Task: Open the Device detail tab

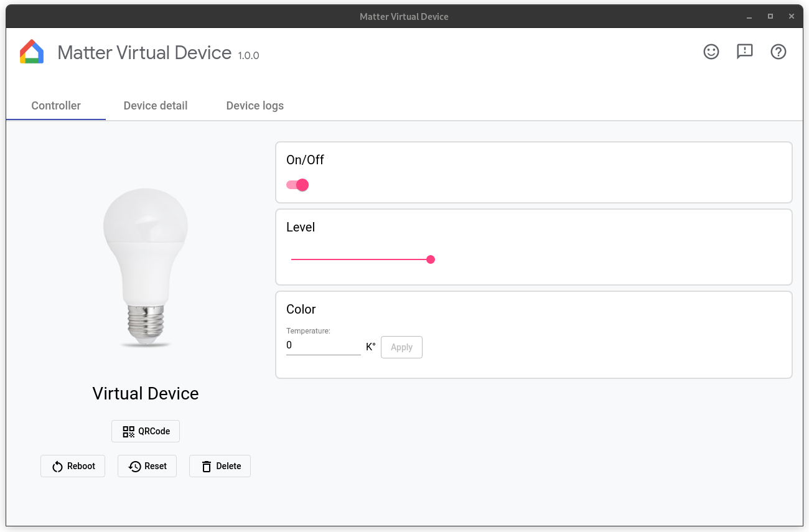Action: pos(156,106)
